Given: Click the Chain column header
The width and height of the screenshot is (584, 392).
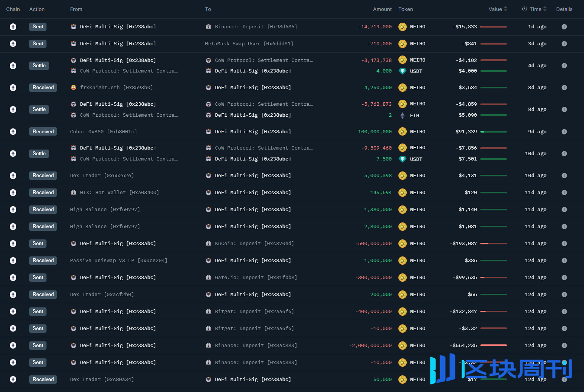Looking at the screenshot, I should point(13,9).
